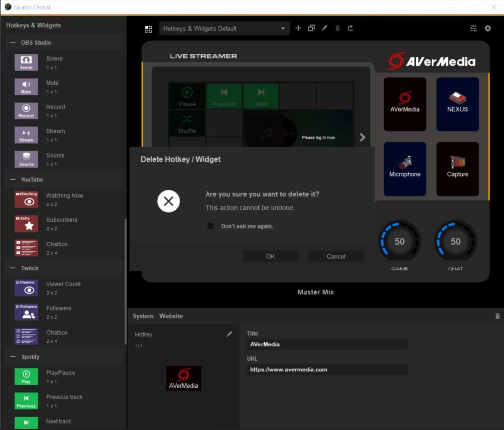Collapse the YouTube section
504x430 pixels.
[x=11, y=179]
